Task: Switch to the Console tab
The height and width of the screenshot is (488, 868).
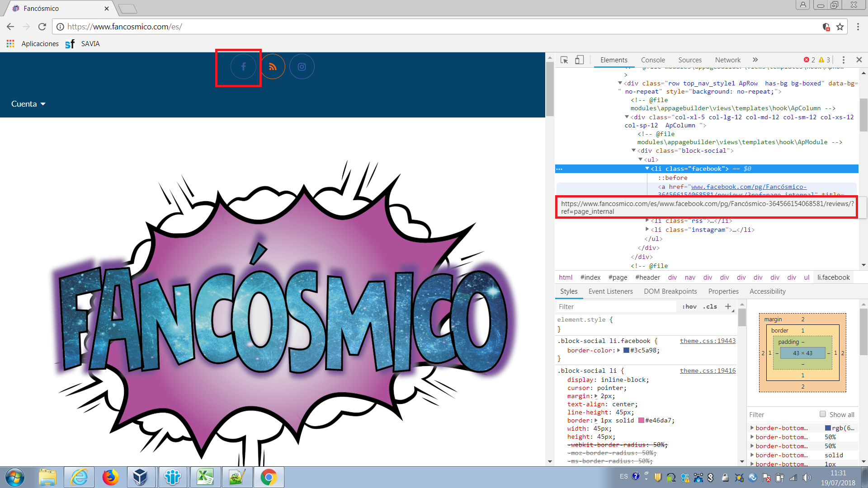Action: [653, 60]
